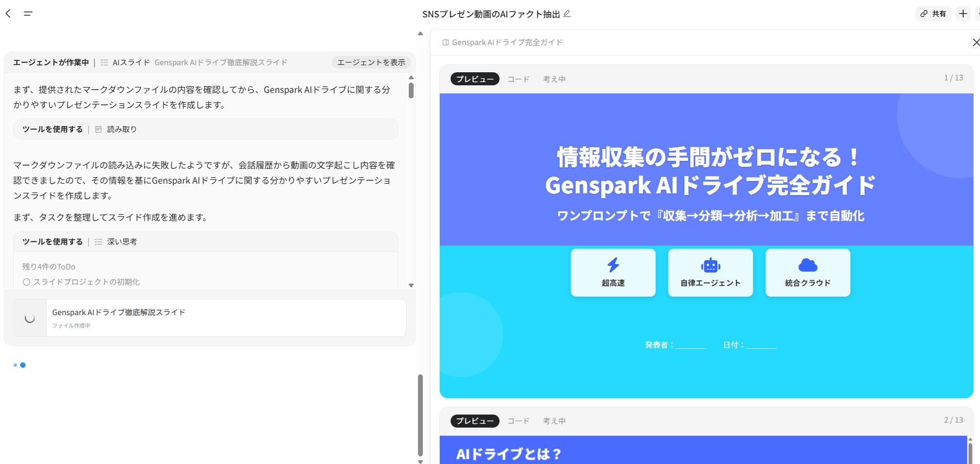This screenshot has width=980, height=464.
Task: Click the 共有 share button
Action: (933, 14)
